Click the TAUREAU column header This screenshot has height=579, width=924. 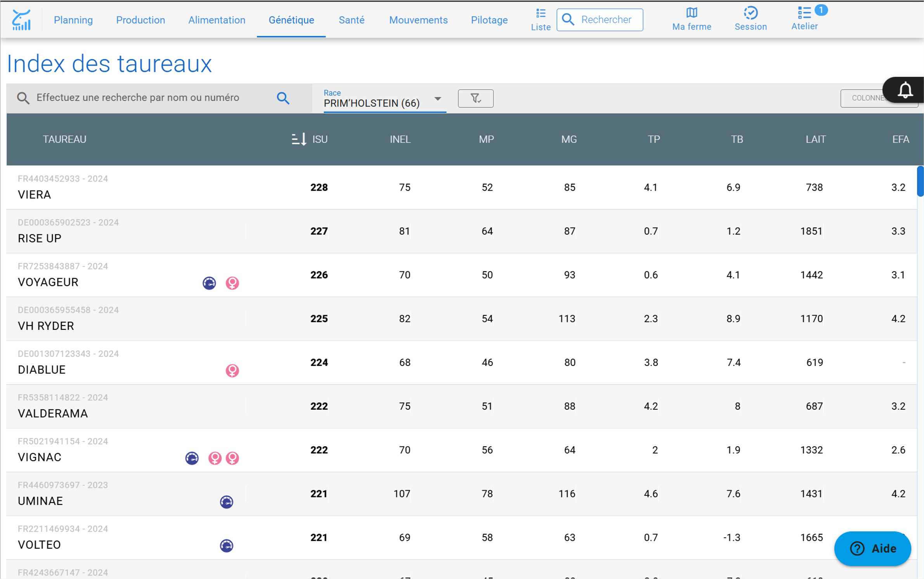click(64, 139)
